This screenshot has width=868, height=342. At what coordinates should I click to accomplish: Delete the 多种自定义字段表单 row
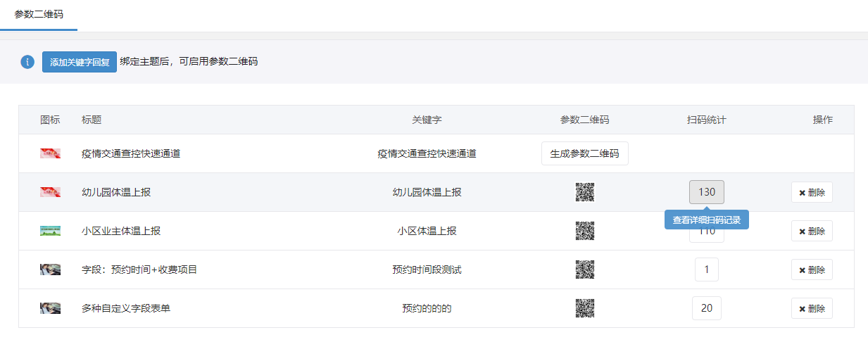tap(812, 308)
